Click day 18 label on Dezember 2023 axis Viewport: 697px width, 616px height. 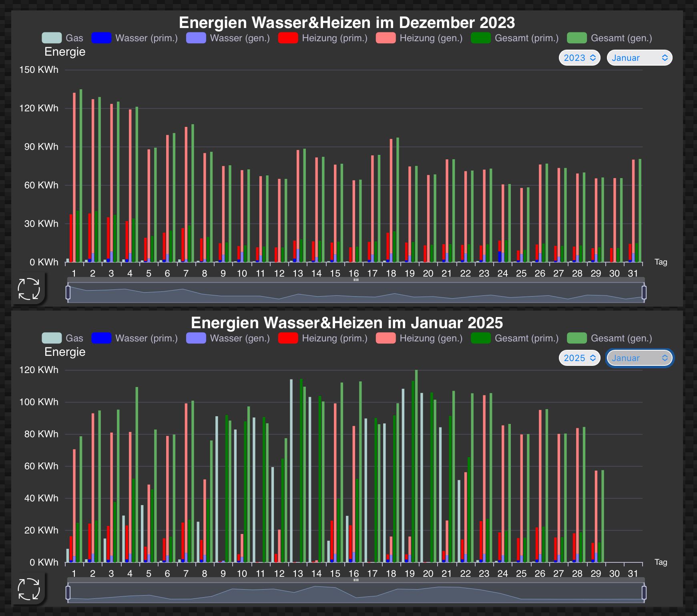point(391,273)
